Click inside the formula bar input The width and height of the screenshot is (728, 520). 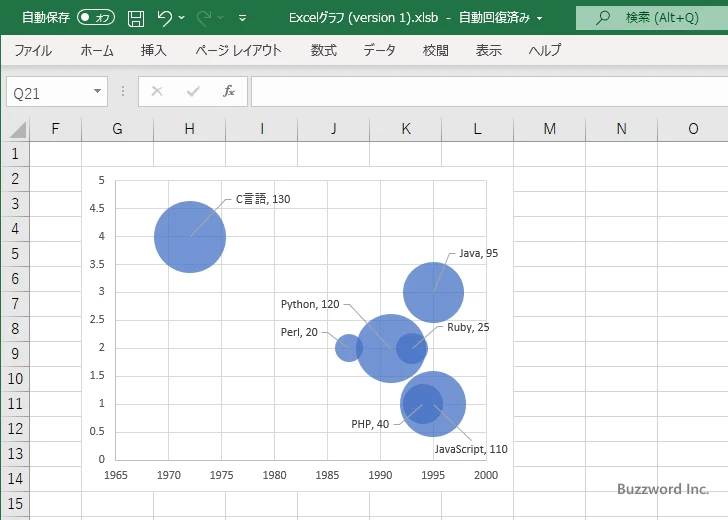click(x=489, y=91)
